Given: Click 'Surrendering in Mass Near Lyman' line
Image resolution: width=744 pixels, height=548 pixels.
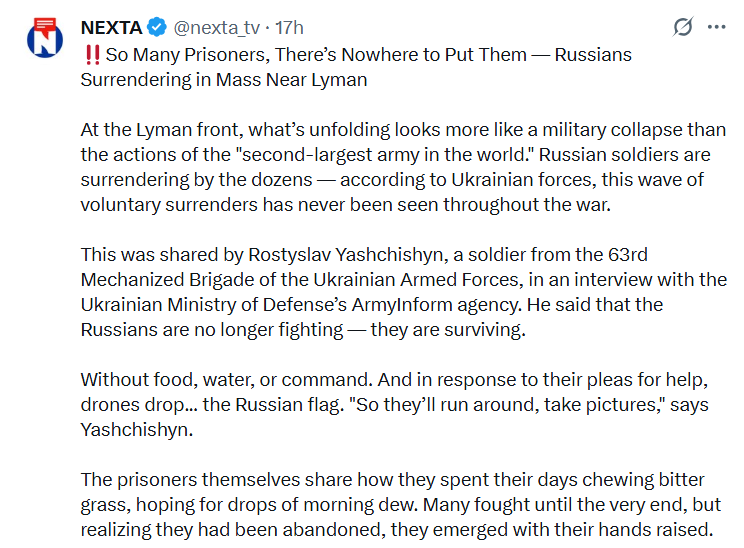Looking at the screenshot, I should [x=224, y=80].
